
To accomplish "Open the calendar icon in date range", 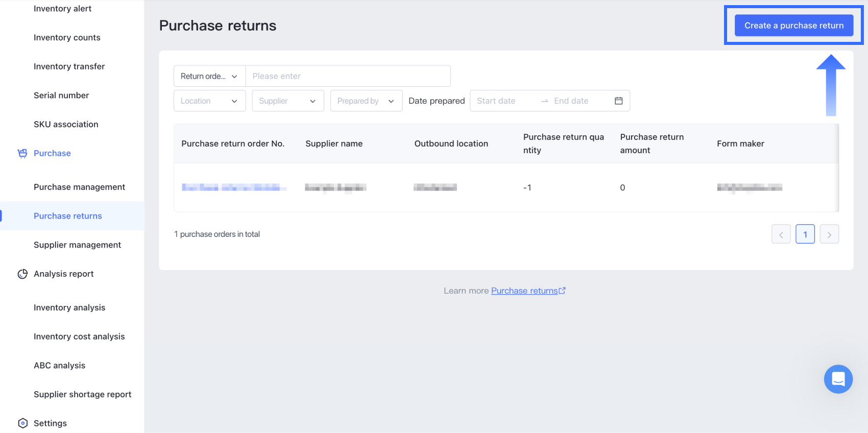I will pos(618,101).
